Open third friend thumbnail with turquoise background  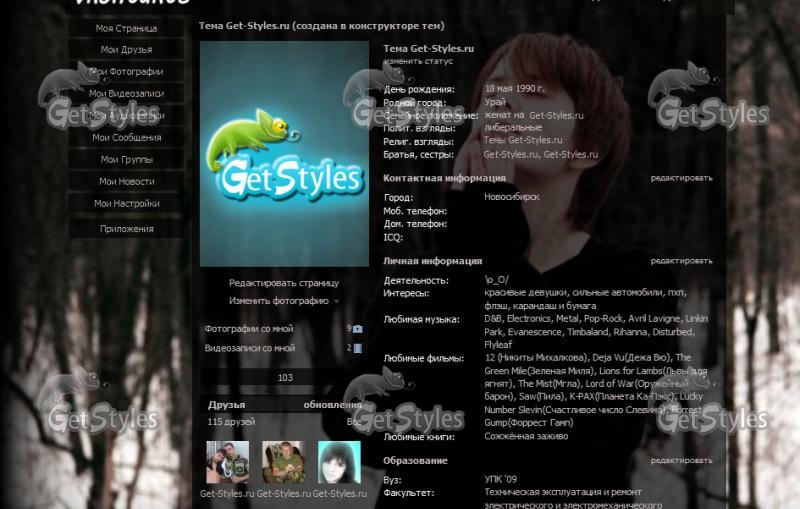[x=339, y=462]
